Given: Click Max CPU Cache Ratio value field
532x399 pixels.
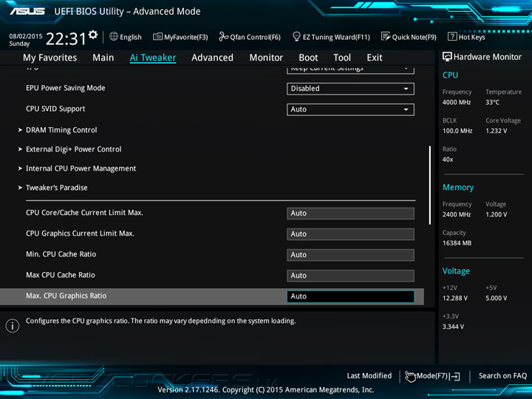Looking at the screenshot, I should pos(350,276).
